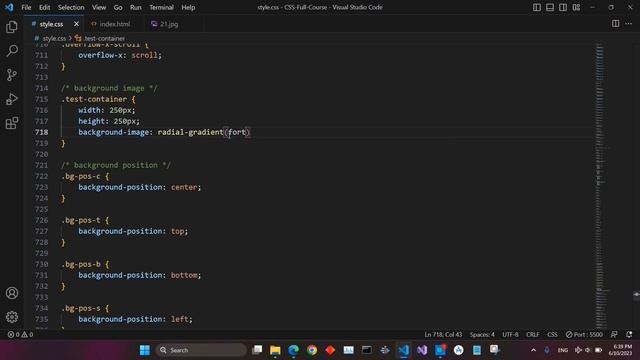Open Microsoft Edge from the taskbar

(293, 350)
